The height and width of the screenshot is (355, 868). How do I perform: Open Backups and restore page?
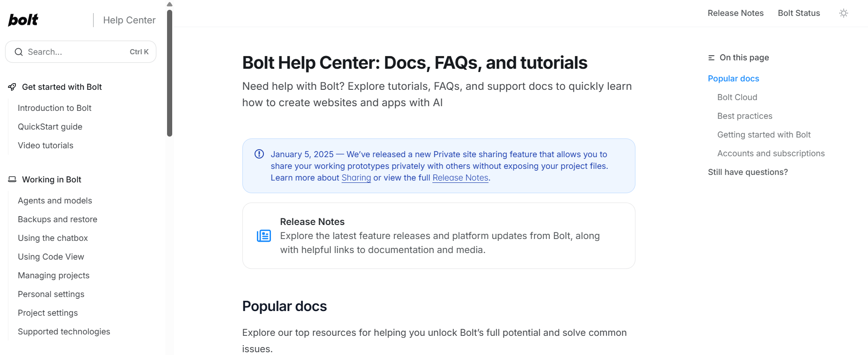(x=58, y=219)
